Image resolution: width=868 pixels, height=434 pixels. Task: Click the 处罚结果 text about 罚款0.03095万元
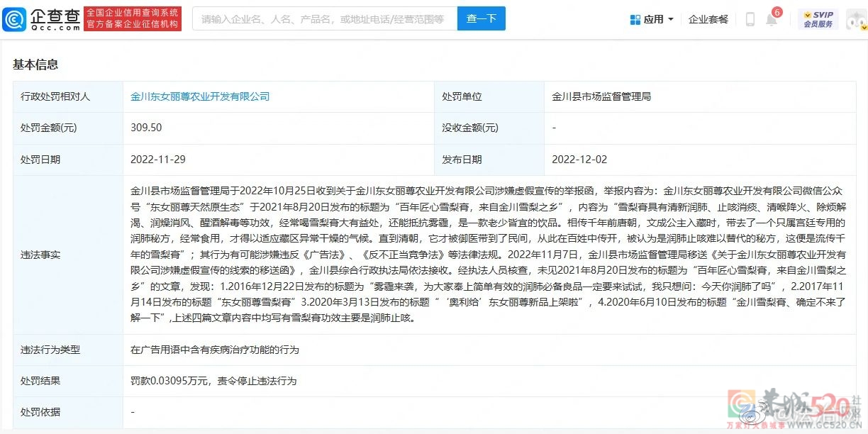coord(213,381)
